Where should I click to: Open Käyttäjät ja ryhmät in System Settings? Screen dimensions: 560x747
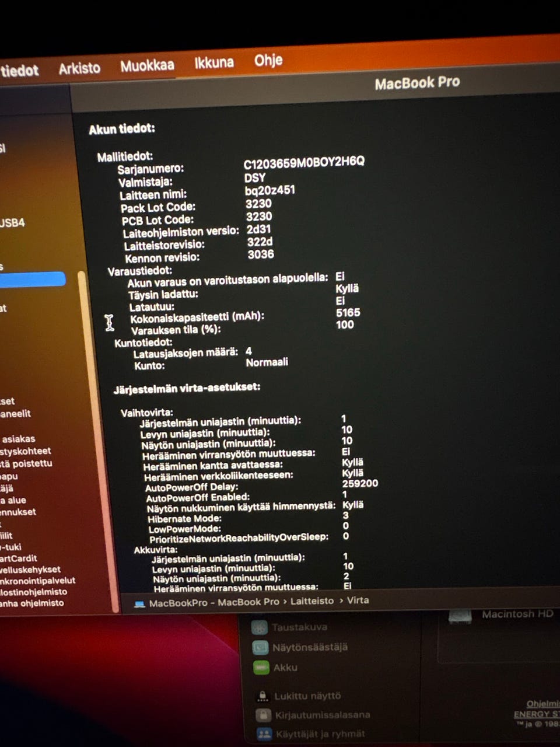pyautogui.click(x=320, y=734)
